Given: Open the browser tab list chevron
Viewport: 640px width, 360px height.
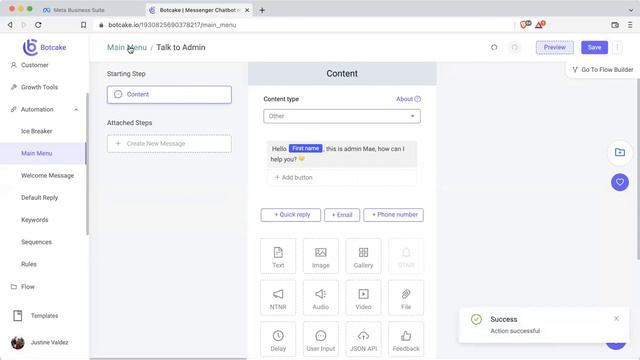Looking at the screenshot, I should [x=631, y=10].
